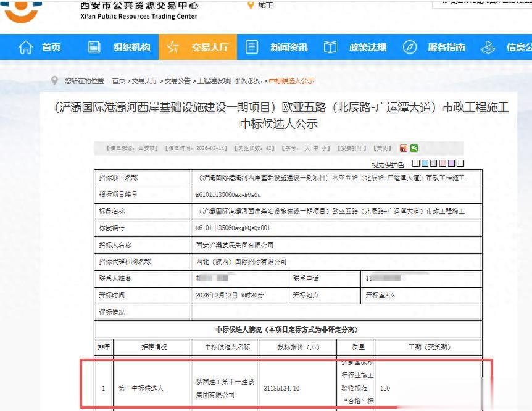Select the pink eye-protection color swatch
Image resolution: width=532 pixels, height=411 pixels.
click(443, 164)
